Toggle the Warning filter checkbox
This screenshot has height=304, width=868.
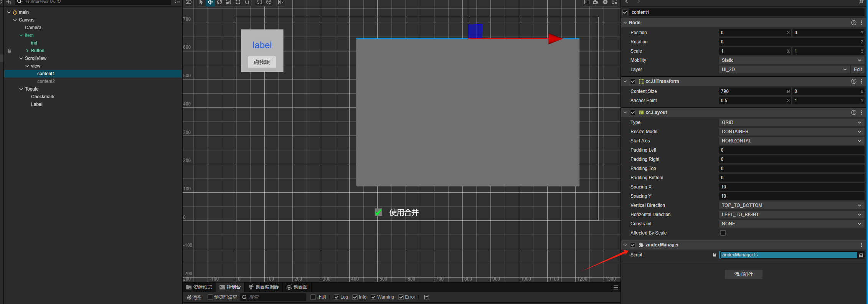[x=373, y=297]
